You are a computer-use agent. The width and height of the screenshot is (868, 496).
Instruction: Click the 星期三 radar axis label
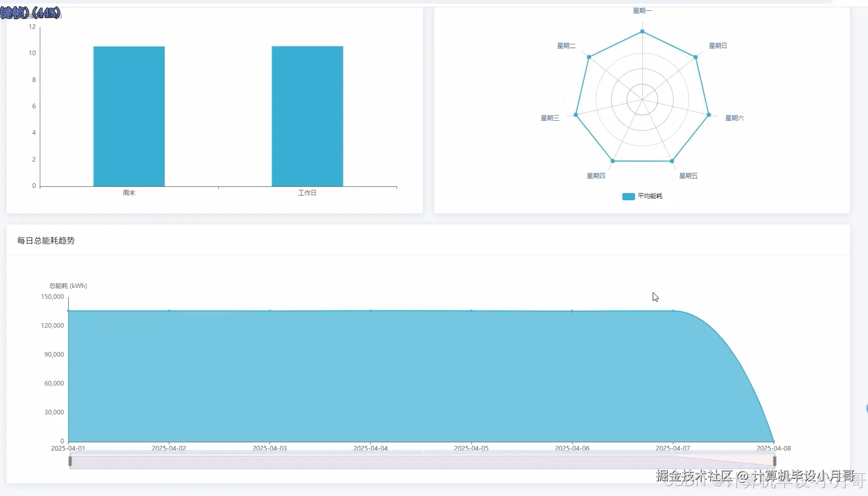coord(550,118)
